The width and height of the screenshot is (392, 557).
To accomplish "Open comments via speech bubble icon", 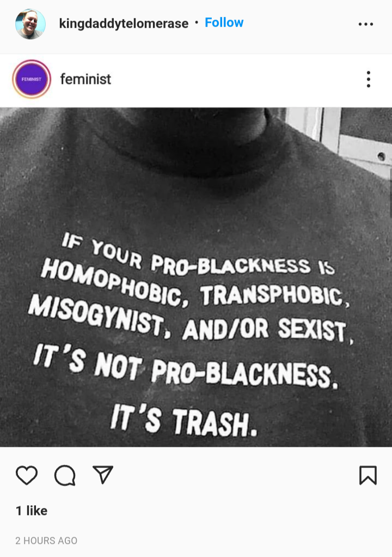I will (x=65, y=475).
